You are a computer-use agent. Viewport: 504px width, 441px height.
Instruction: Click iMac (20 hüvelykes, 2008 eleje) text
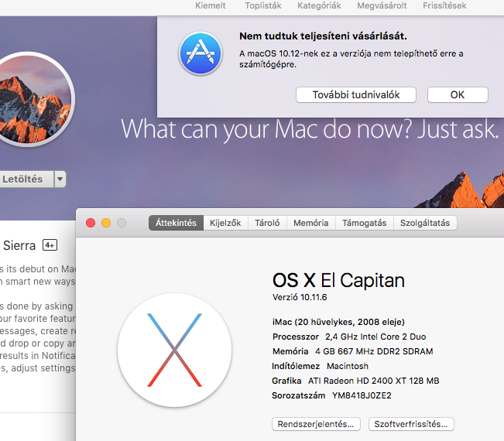tap(338, 322)
